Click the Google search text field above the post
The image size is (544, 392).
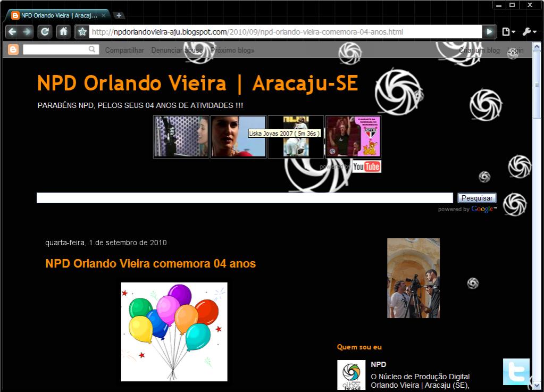(245, 198)
